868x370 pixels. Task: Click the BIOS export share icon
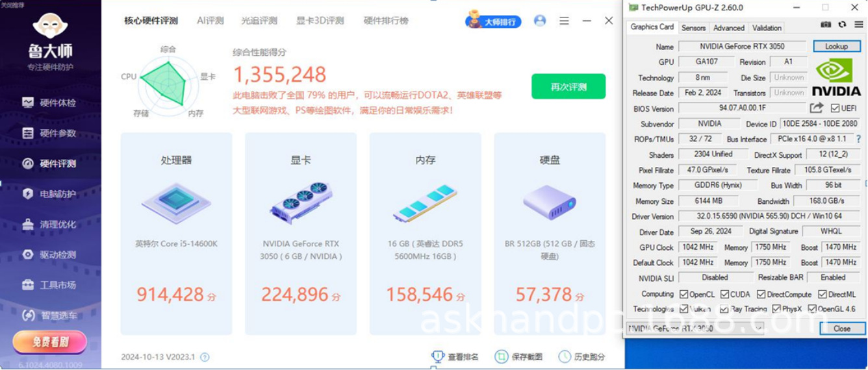coord(817,108)
